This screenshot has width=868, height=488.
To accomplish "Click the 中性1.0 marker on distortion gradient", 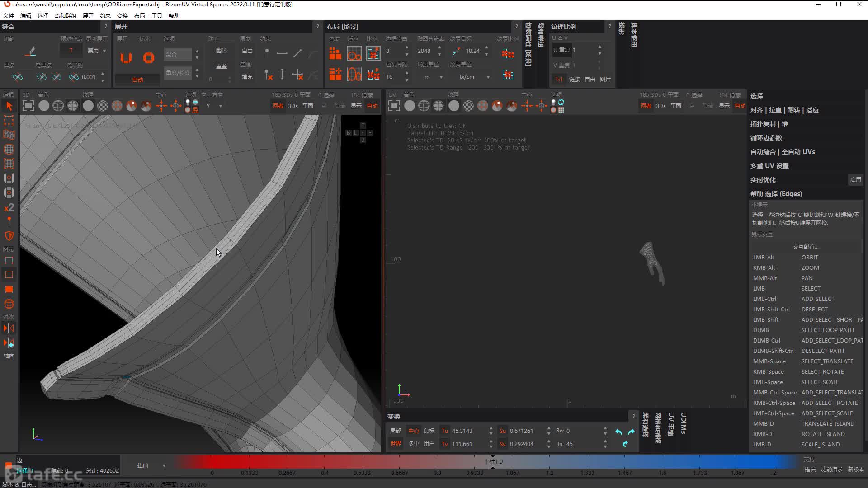I will coord(493,461).
